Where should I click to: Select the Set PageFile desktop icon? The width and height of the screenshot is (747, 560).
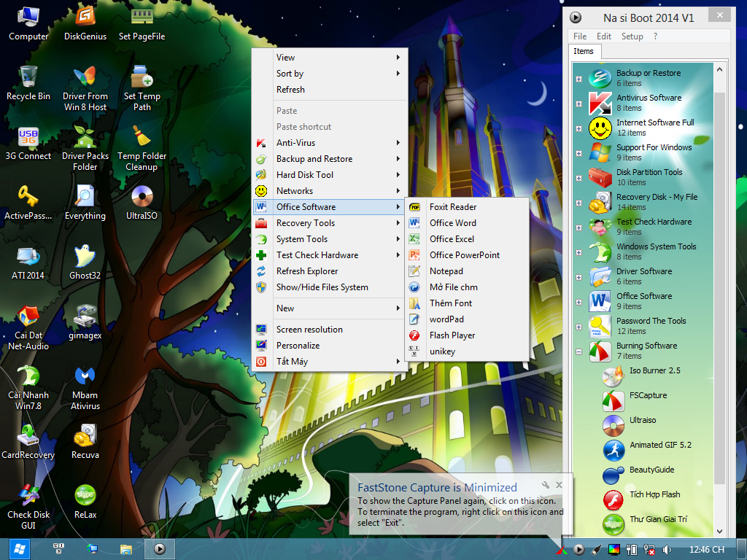click(142, 24)
